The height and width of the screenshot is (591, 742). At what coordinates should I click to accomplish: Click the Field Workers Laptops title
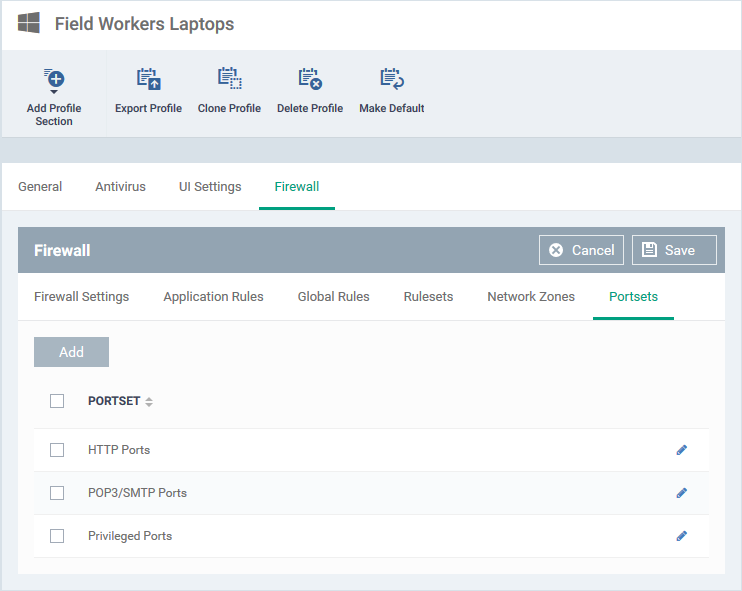coord(144,24)
